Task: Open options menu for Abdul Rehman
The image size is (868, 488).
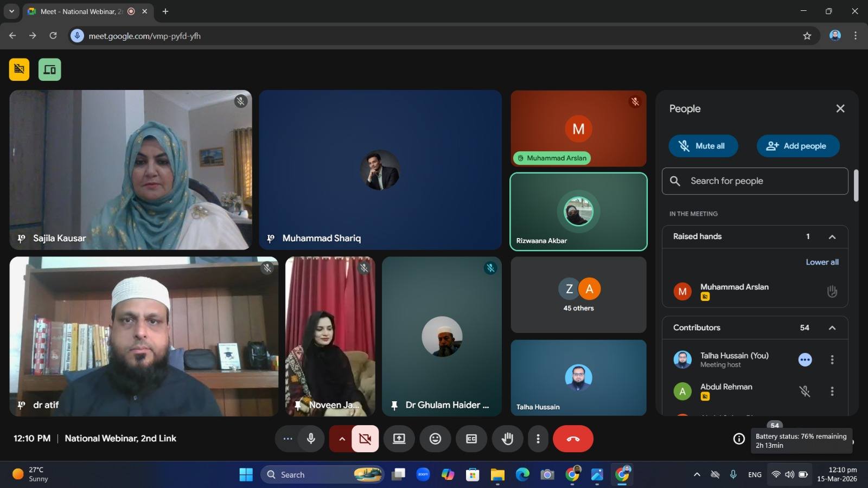Action: [x=832, y=391]
